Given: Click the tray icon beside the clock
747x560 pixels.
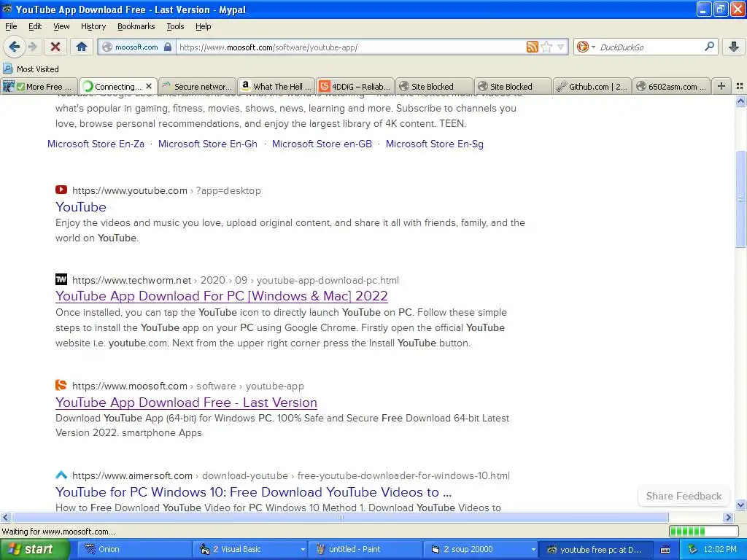Looking at the screenshot, I should [693, 550].
